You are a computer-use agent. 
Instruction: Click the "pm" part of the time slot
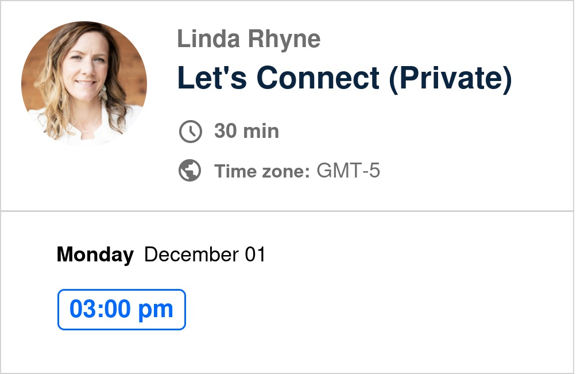click(157, 310)
